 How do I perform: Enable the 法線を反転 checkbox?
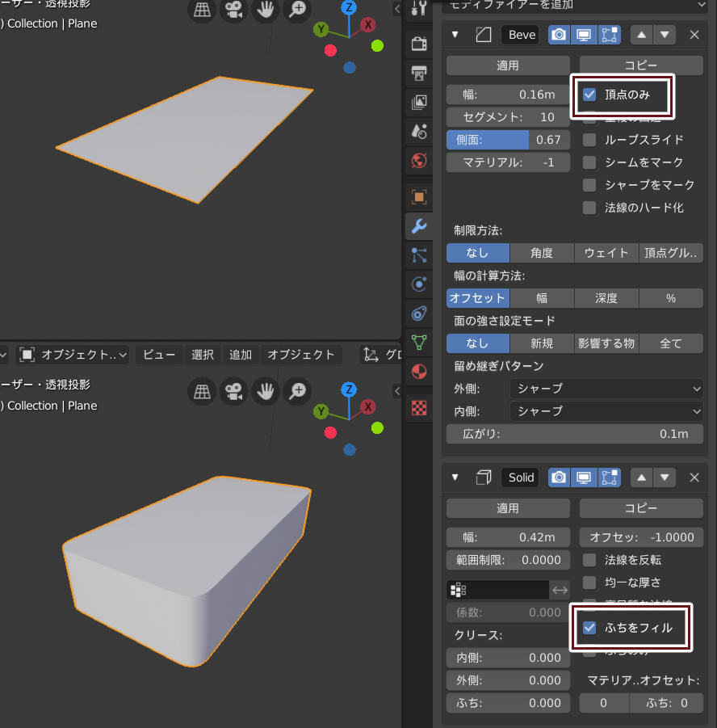click(x=589, y=560)
